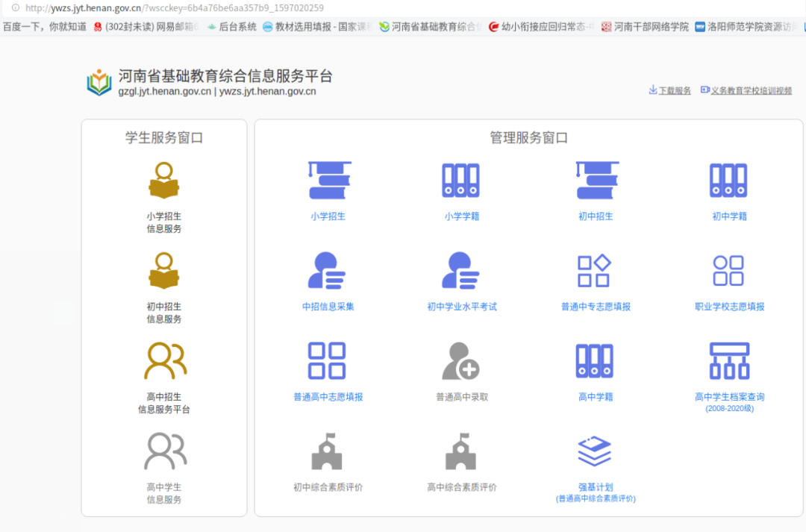Click the 强基计划 stacked layers icon
The image size is (806, 532).
point(595,451)
